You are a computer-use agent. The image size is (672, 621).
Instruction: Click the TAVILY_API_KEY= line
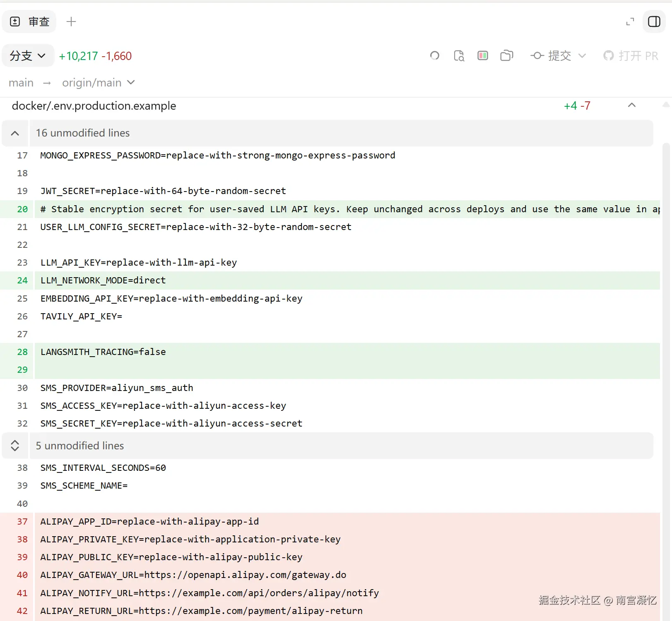click(81, 316)
